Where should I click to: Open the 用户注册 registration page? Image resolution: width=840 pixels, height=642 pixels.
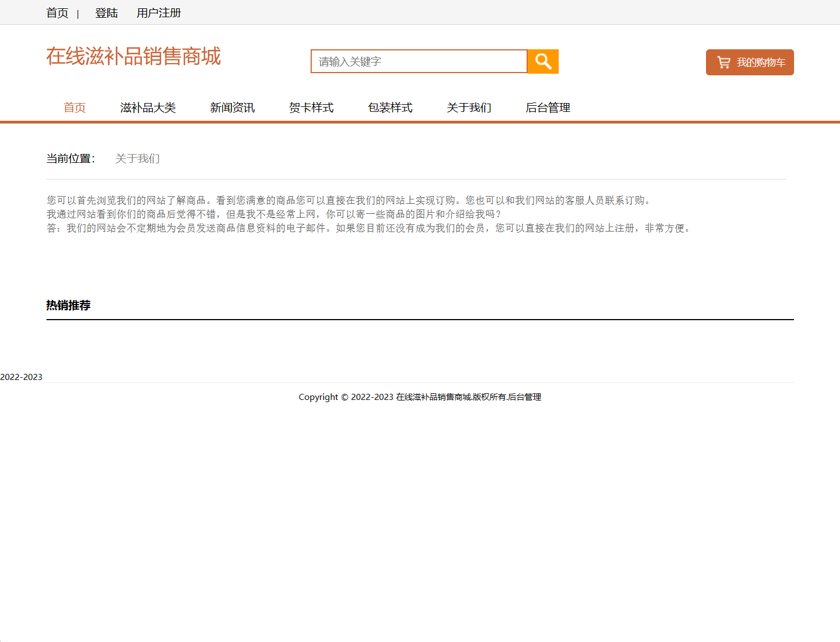click(x=158, y=12)
